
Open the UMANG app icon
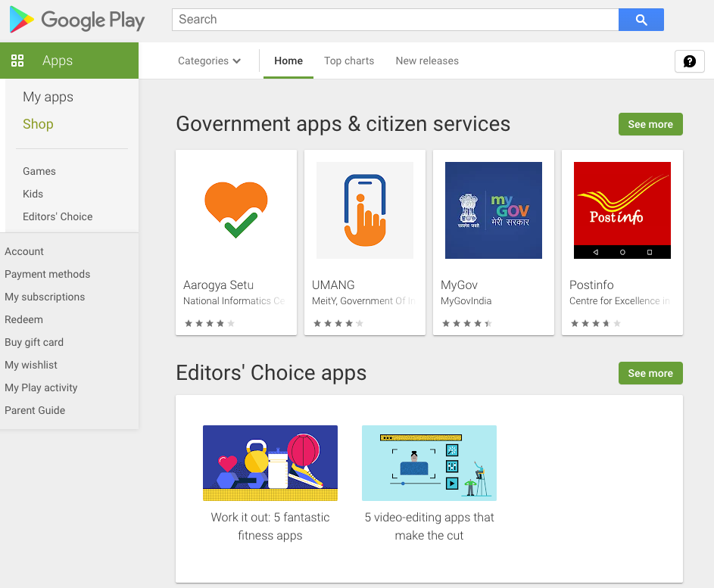click(x=365, y=210)
